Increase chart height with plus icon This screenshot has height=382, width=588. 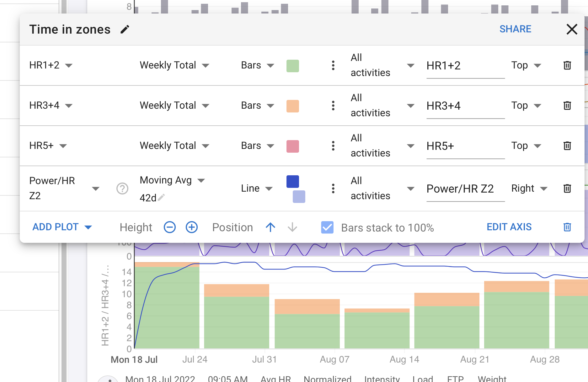(192, 227)
